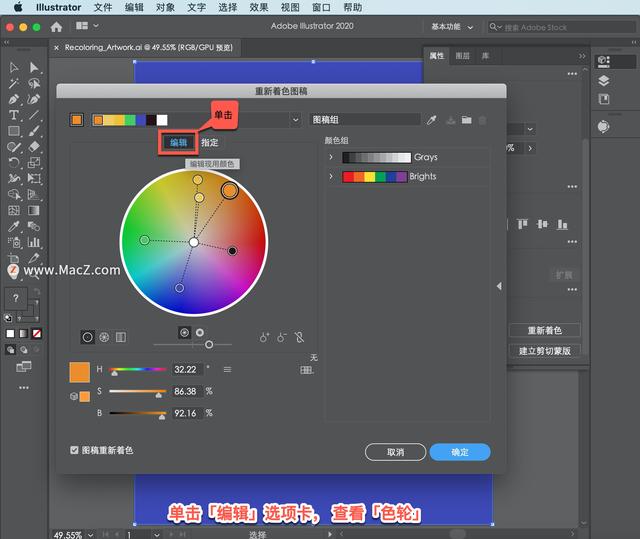Viewport: 640px width, 539px height.
Task: Display color bars instead of wheel
Action: pos(120,337)
